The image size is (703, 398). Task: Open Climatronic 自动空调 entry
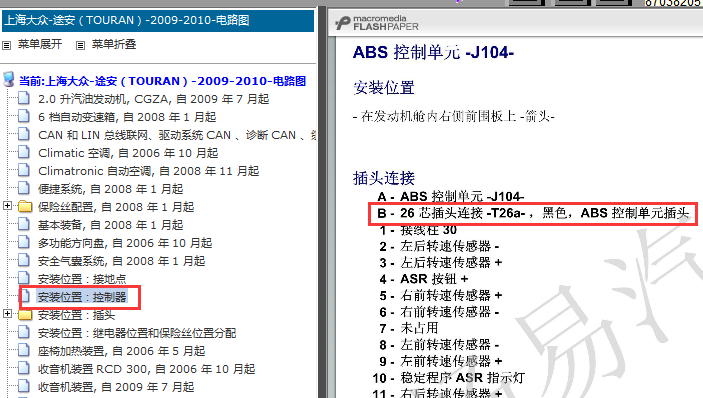click(x=148, y=171)
